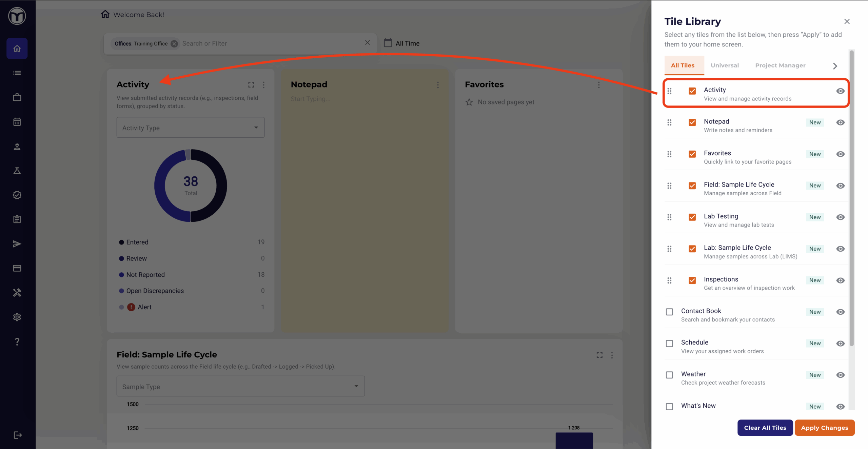Open the Activity Type dropdown
868x449 pixels.
pyautogui.click(x=191, y=128)
